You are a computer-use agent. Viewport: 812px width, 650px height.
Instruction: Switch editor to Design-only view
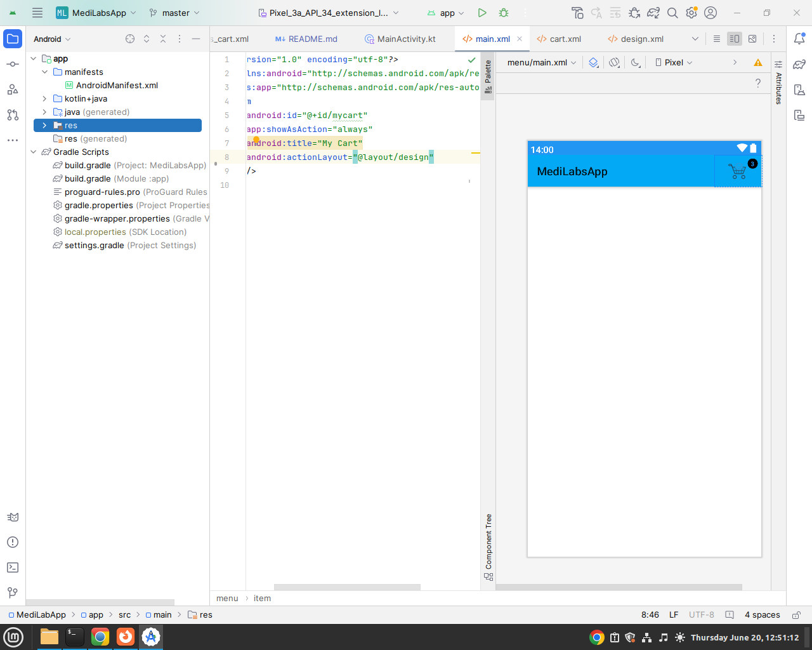pos(752,39)
